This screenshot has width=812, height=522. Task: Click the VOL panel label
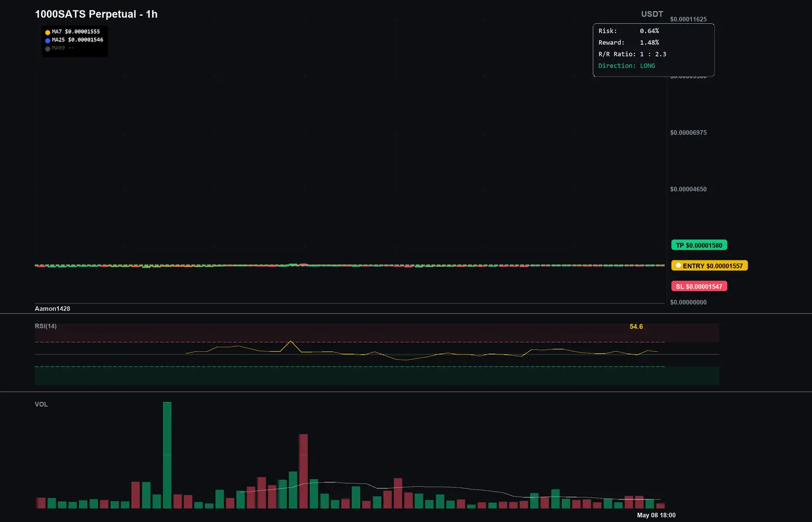41,405
